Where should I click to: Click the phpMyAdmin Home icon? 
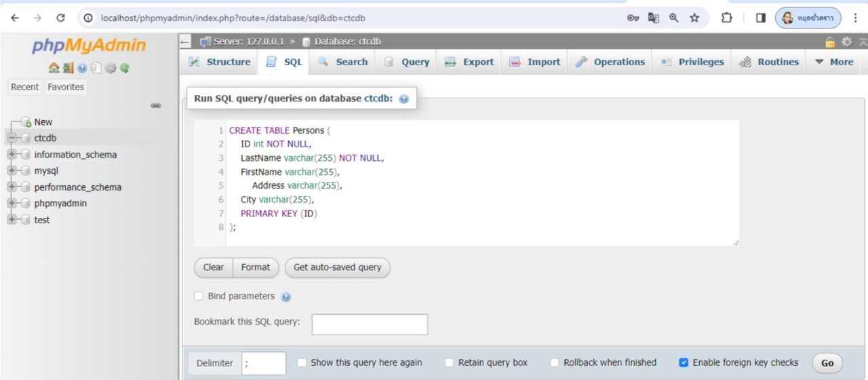click(x=54, y=68)
